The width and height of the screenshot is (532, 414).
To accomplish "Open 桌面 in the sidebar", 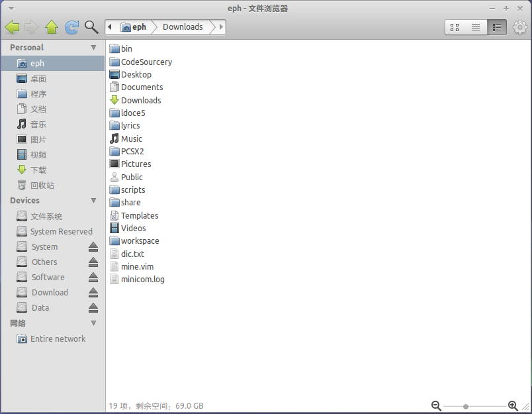I will click(x=53, y=79).
